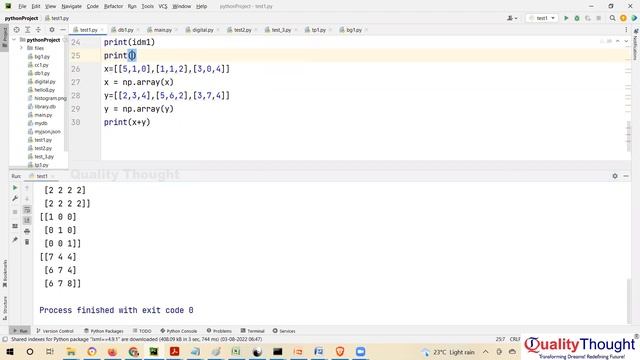Rerun test1 in Run panel
This screenshot has width=640, height=360.
pos(15,188)
